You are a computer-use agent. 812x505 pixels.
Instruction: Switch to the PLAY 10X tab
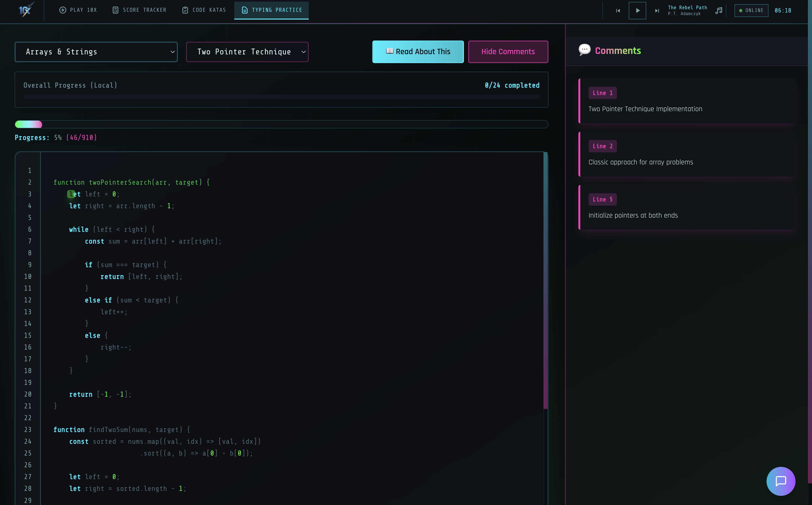[78, 10]
